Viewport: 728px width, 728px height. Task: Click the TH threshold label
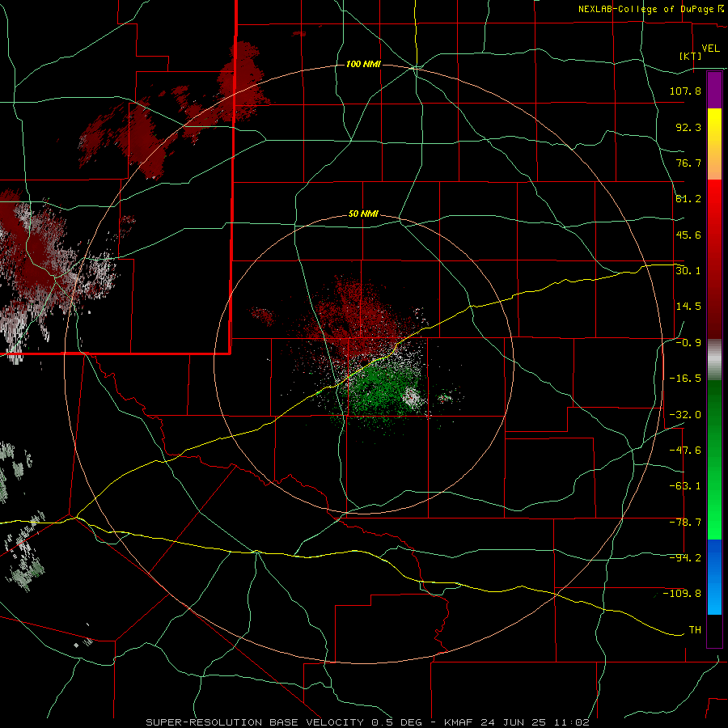click(695, 629)
